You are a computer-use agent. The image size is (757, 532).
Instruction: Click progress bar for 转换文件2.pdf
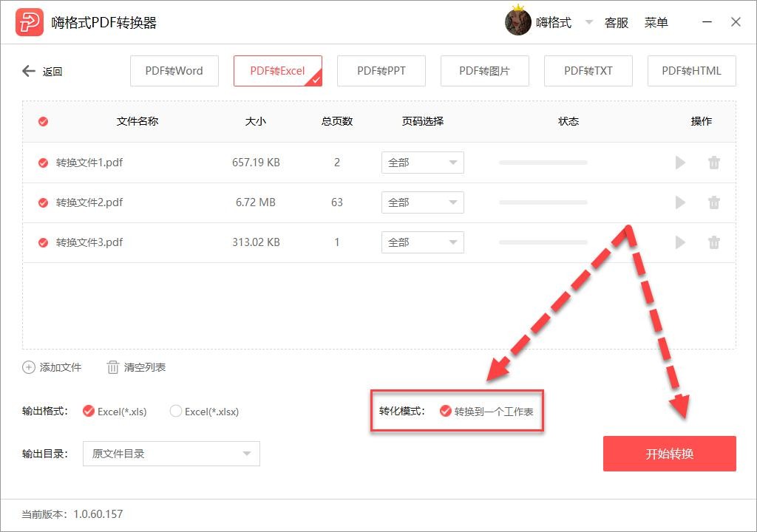[x=543, y=202]
